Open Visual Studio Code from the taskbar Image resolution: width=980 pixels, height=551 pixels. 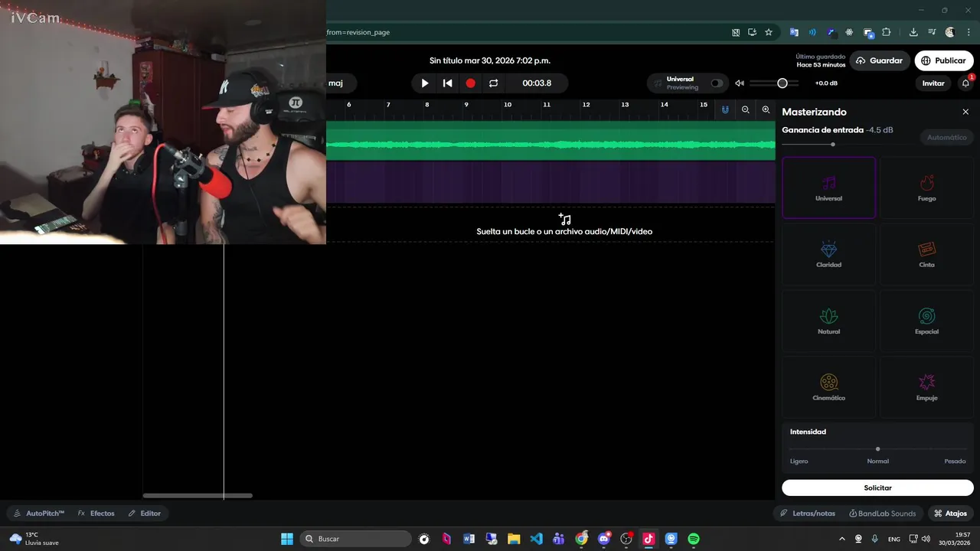536,539
